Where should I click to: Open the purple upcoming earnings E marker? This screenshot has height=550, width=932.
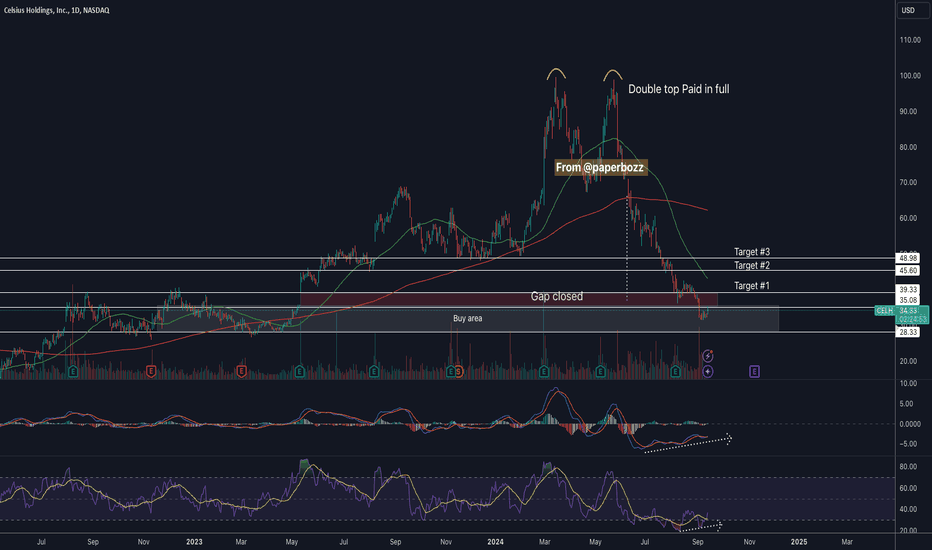[754, 372]
